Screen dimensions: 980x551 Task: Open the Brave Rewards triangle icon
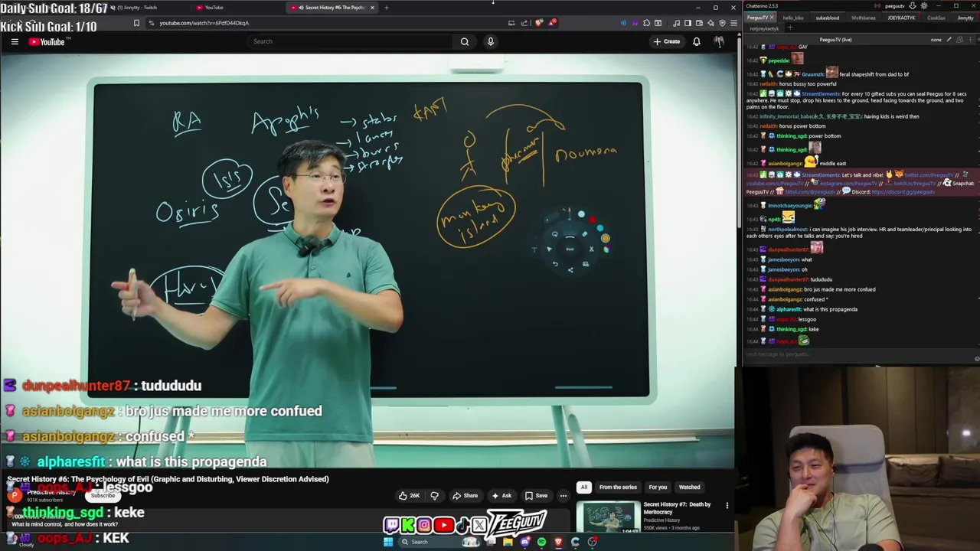[552, 23]
